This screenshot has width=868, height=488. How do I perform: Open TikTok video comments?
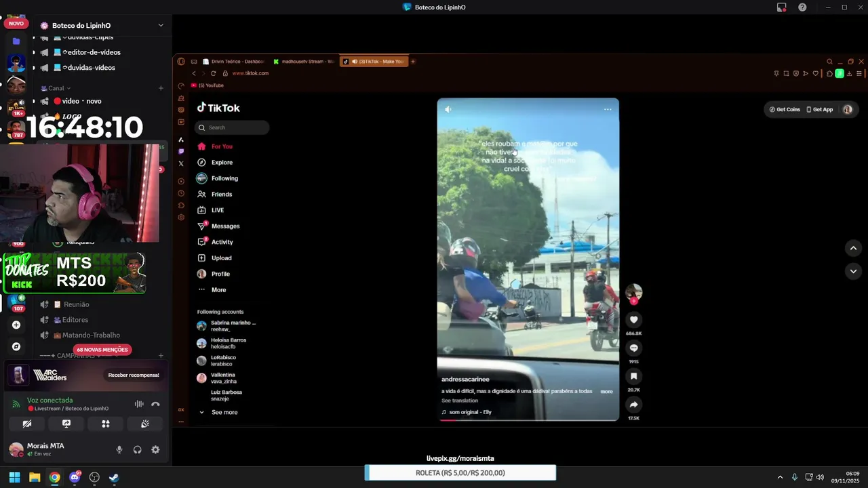click(633, 348)
